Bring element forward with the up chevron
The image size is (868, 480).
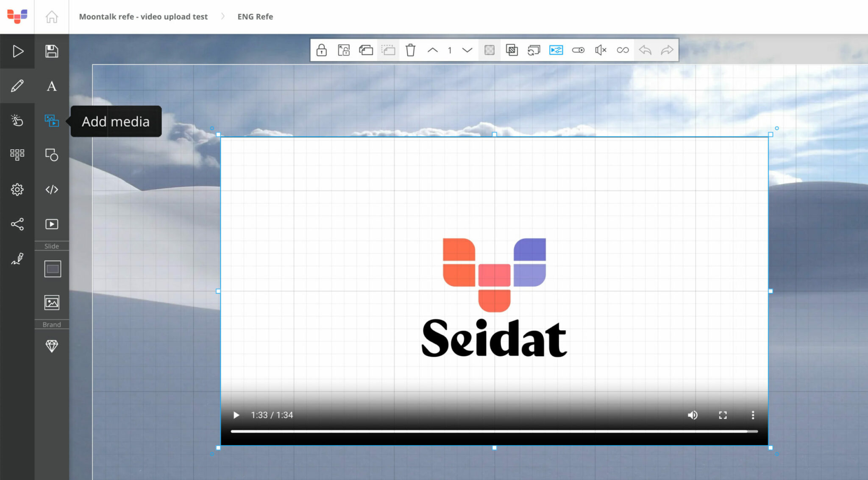click(433, 50)
